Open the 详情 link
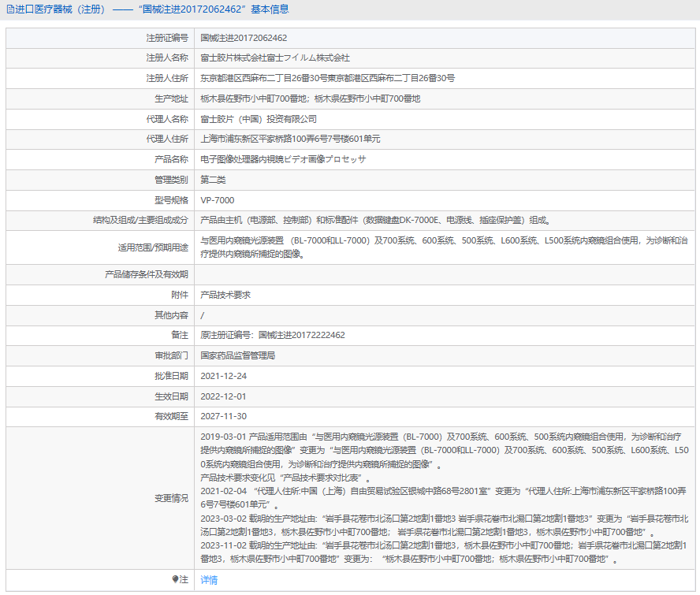 209,580
